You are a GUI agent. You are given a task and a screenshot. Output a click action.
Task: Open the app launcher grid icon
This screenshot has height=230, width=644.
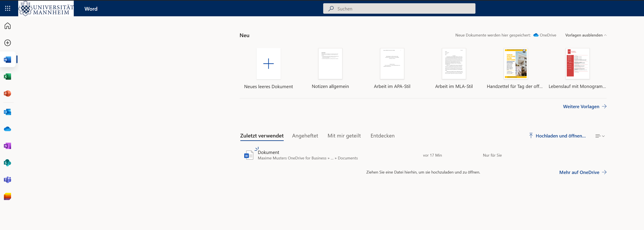point(8,8)
